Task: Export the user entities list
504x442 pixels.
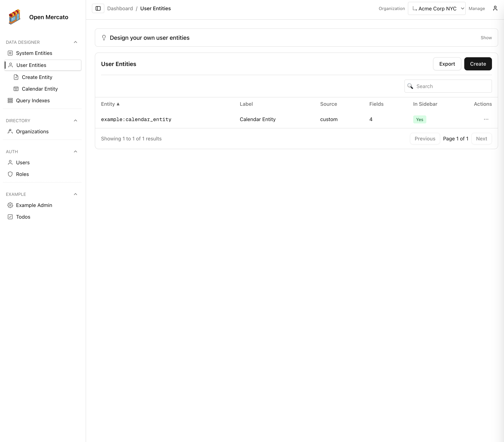Action: point(447,64)
